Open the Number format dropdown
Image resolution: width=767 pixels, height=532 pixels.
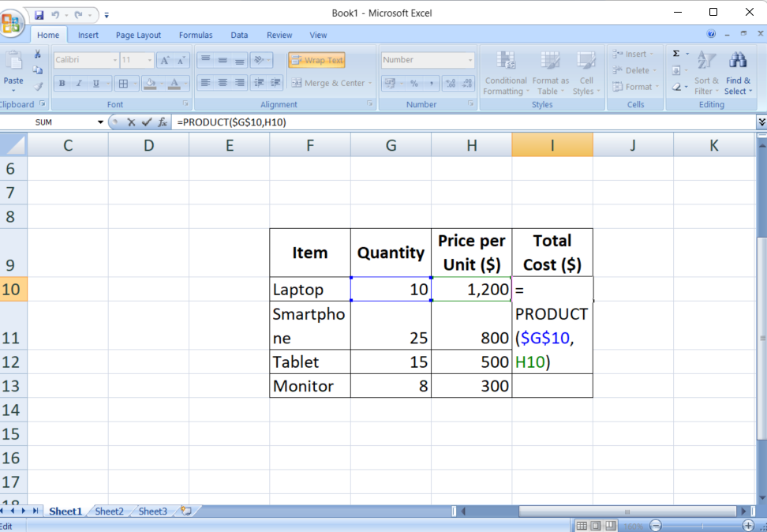coord(470,60)
